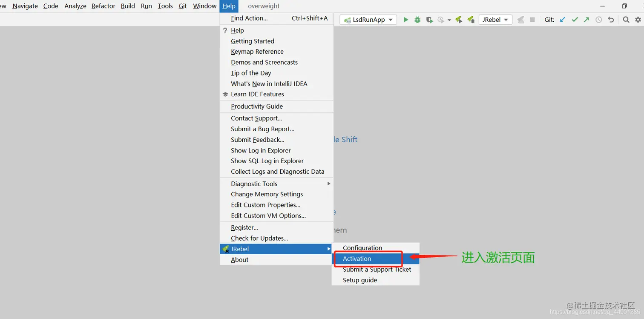The width and height of the screenshot is (644, 319).
Task: Open What's New in IntelliJ IDEA
Action: 276,83
